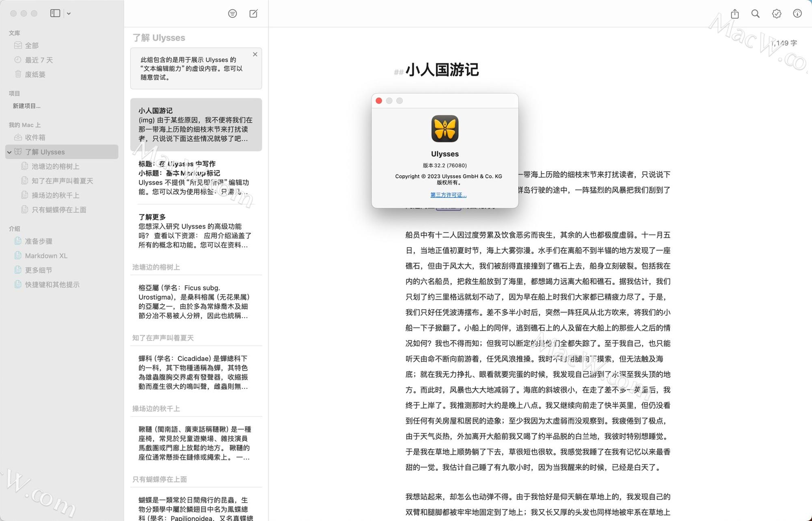Image resolution: width=812 pixels, height=521 pixels.
Task: Open the sheet info icon
Action: point(797,13)
